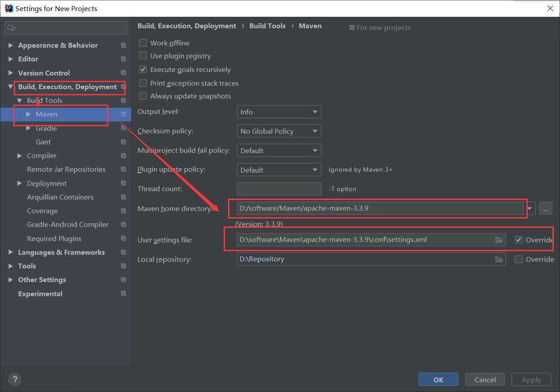560x392 pixels.
Task: Click the project-scope icon on the Experimental row
Action: pyautogui.click(x=123, y=294)
